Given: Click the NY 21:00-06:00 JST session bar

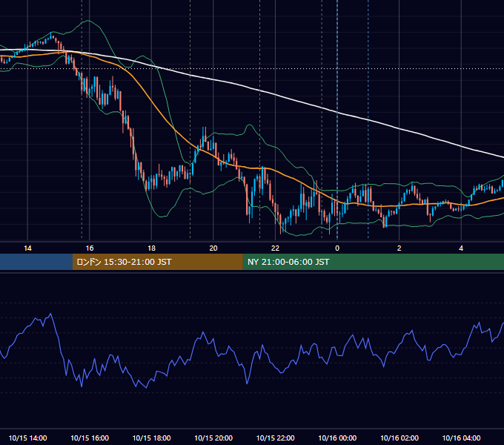Looking at the screenshot, I should pyautogui.click(x=373, y=262).
